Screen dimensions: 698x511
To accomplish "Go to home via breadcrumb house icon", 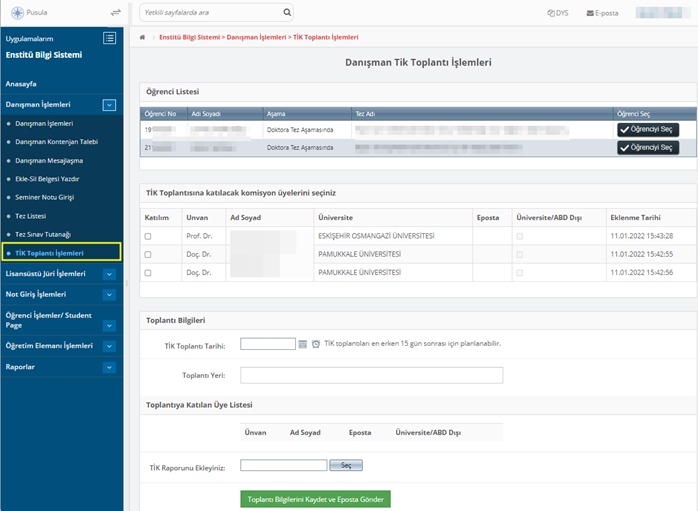I will [142, 37].
